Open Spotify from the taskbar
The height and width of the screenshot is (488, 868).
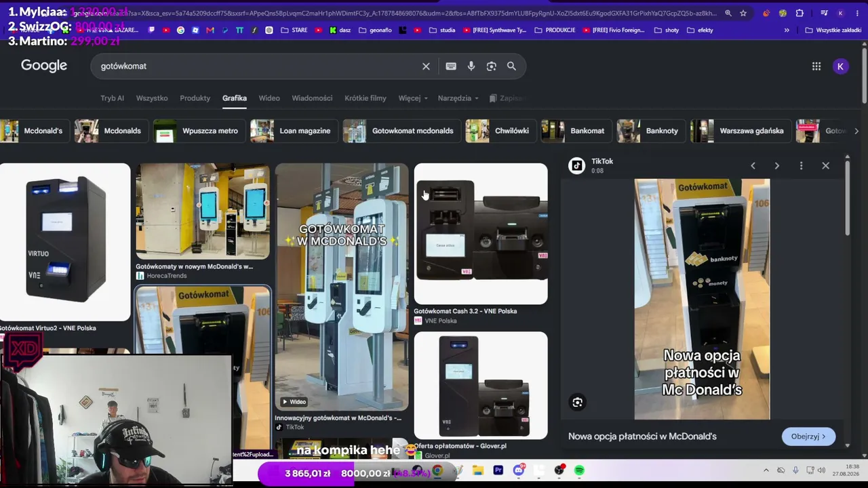click(x=580, y=470)
